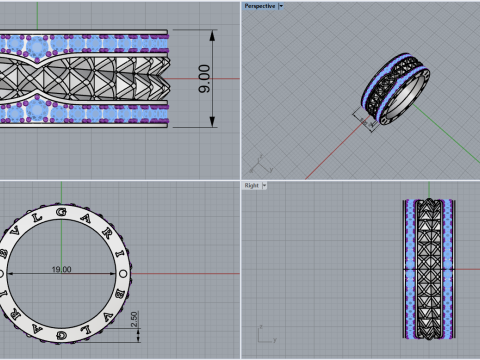Open the Perspective viewport title menu

260,6
